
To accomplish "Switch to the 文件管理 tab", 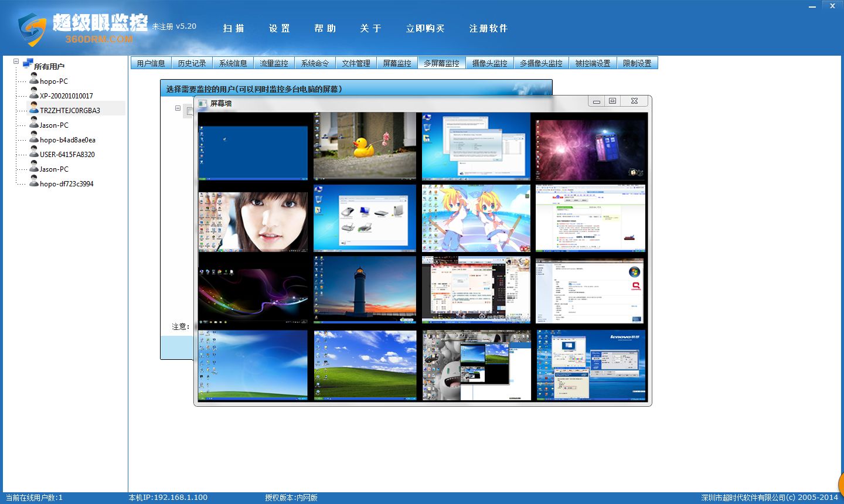I will click(356, 63).
